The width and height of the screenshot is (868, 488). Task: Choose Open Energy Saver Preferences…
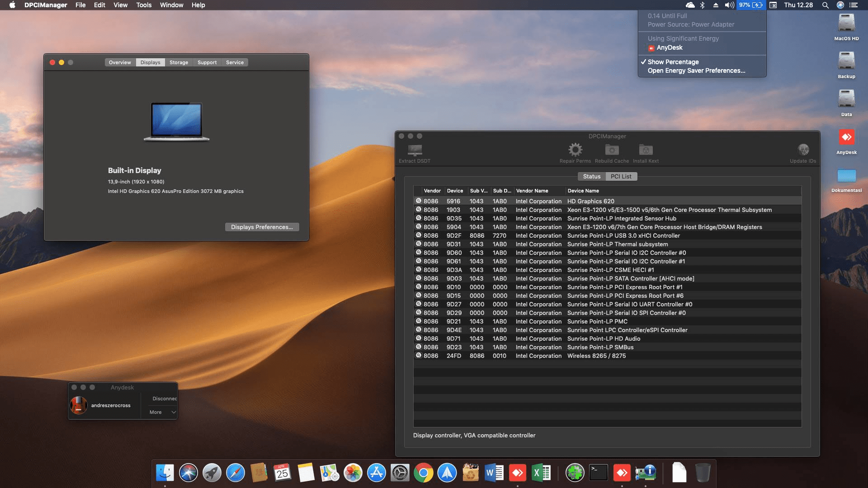(x=696, y=70)
